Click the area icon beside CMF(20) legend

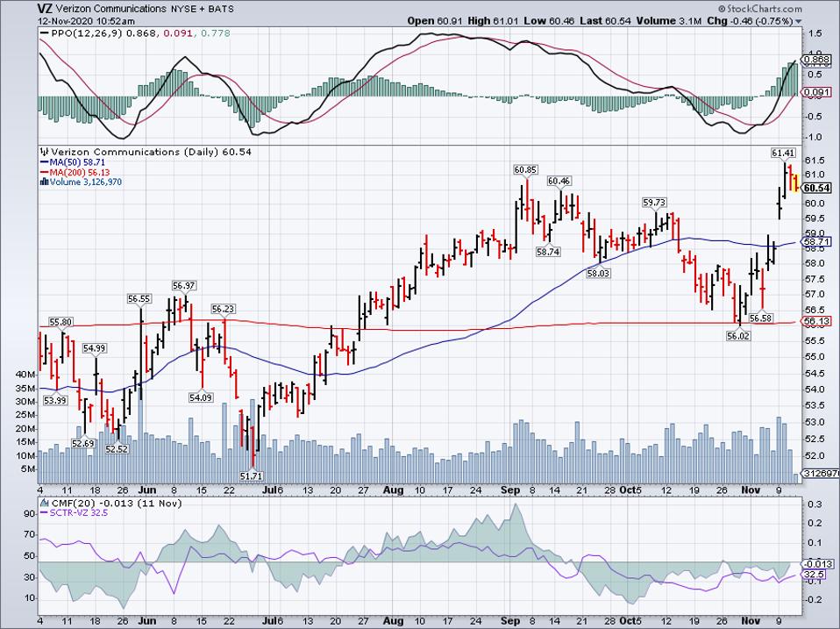tap(46, 503)
